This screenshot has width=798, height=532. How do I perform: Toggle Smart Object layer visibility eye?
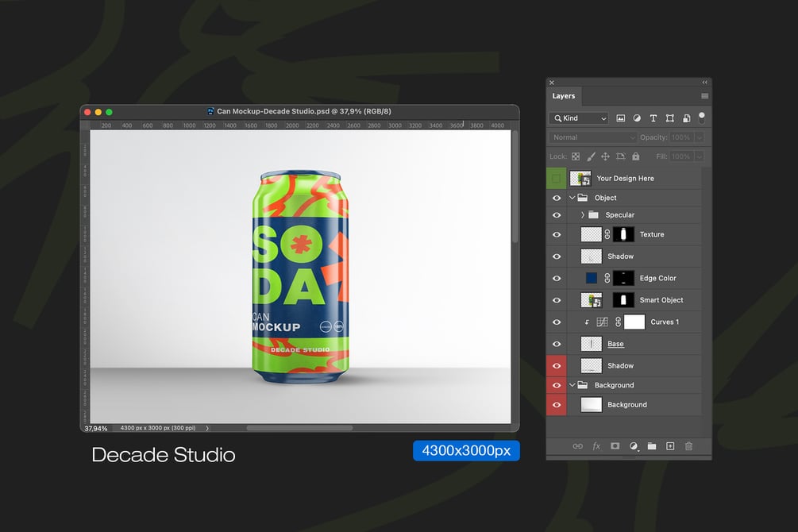coord(557,300)
